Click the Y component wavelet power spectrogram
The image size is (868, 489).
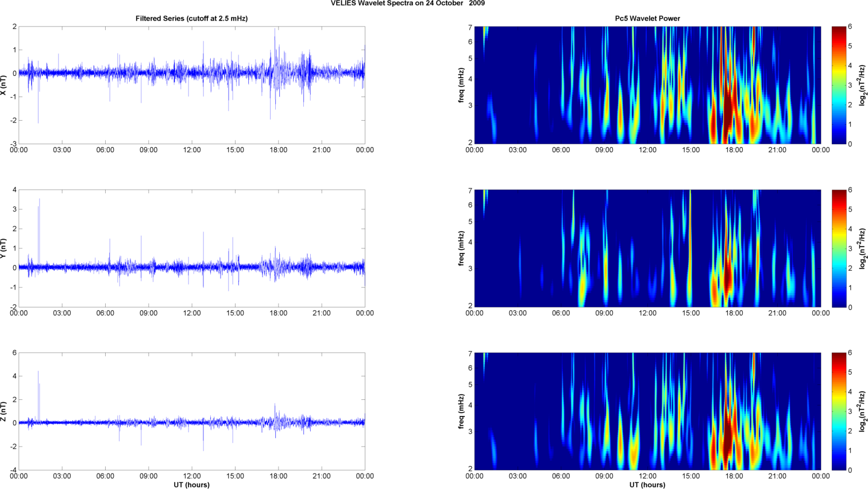647,248
